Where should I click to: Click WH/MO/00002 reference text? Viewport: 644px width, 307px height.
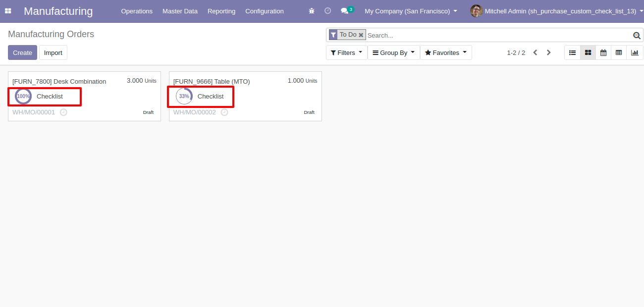pyautogui.click(x=195, y=112)
